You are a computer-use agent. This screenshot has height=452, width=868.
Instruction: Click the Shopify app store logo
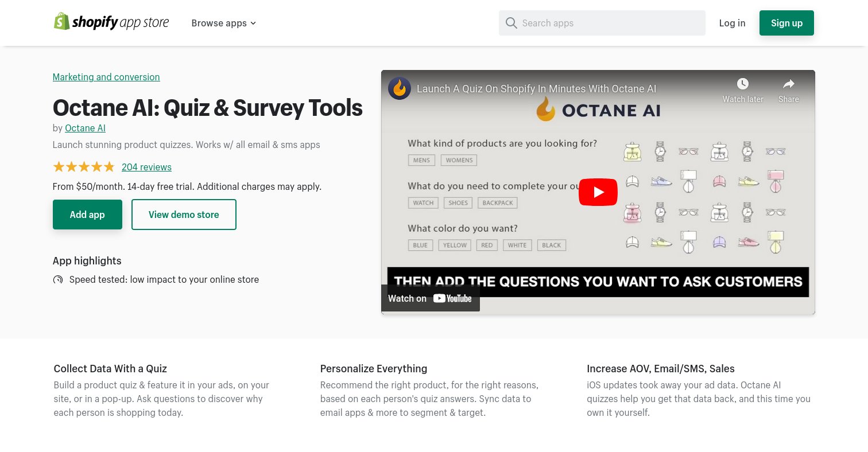coord(111,22)
